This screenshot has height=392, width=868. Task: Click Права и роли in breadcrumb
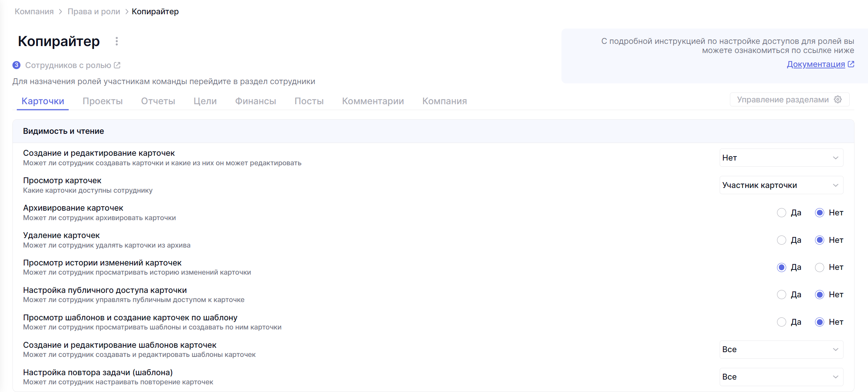pyautogui.click(x=94, y=11)
